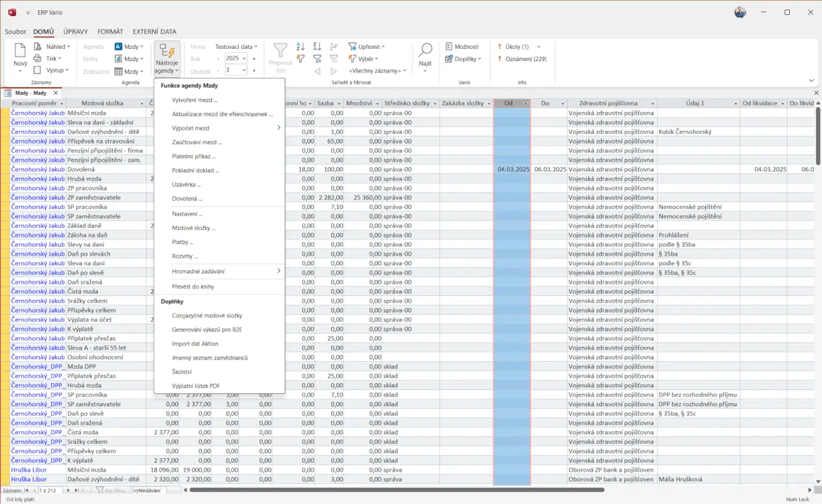Screen dimensions: 822x504
Task: Open Možnosti in the Vario group
Action: coord(462,46)
